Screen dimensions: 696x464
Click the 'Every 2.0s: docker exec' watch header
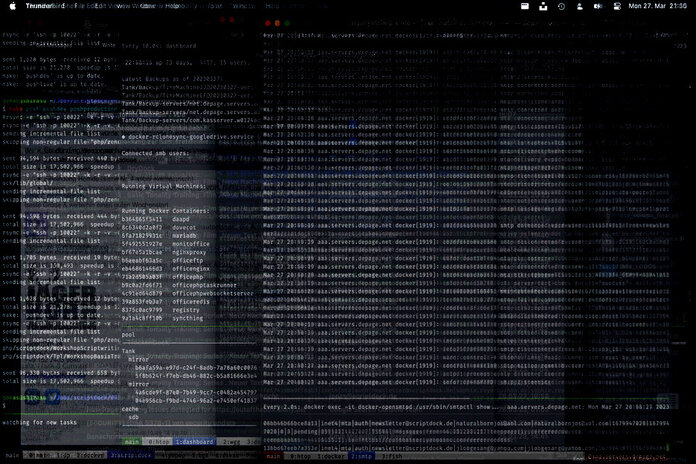point(466,407)
